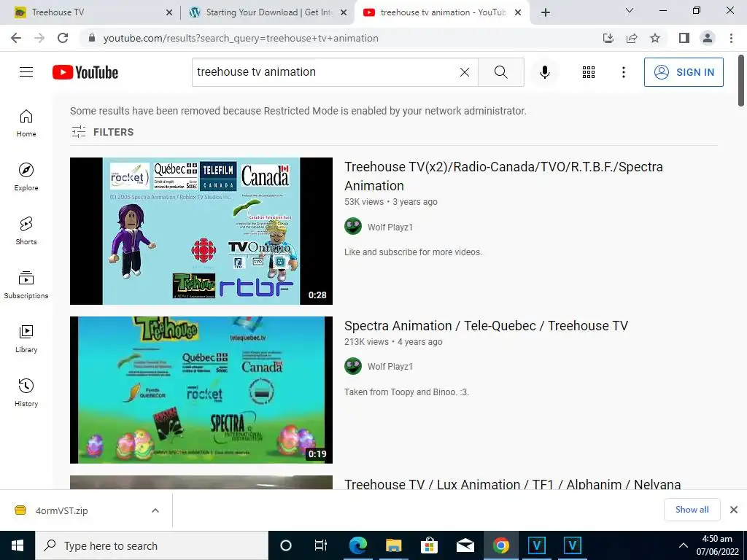Viewport: 747px width, 560px height.
Task: Open Wolf Playz1 channel under first video
Action: click(390, 227)
